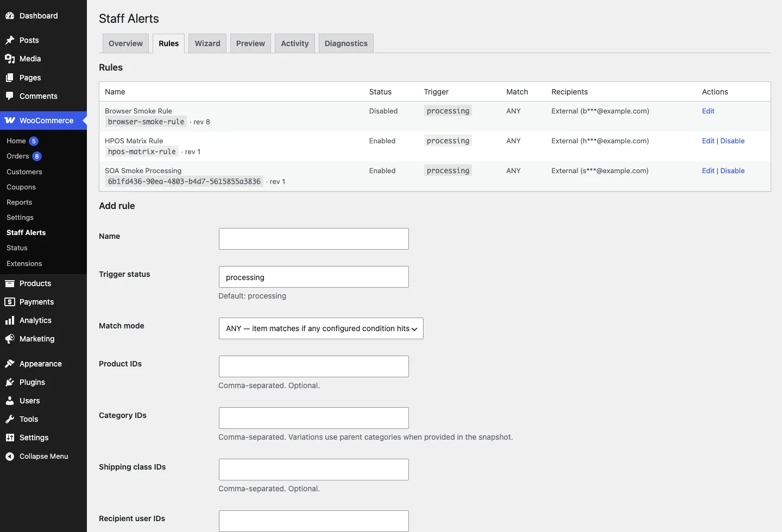Open the Users person icon

[x=10, y=401]
